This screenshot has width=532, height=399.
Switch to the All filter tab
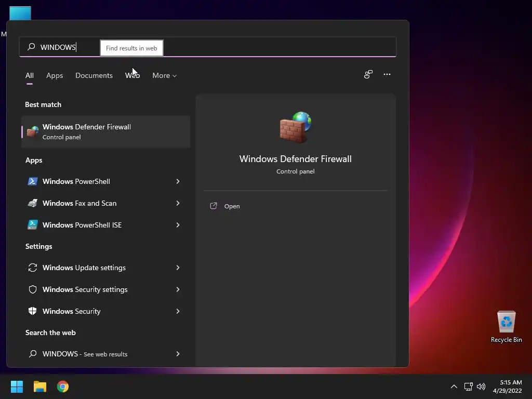pyautogui.click(x=30, y=75)
